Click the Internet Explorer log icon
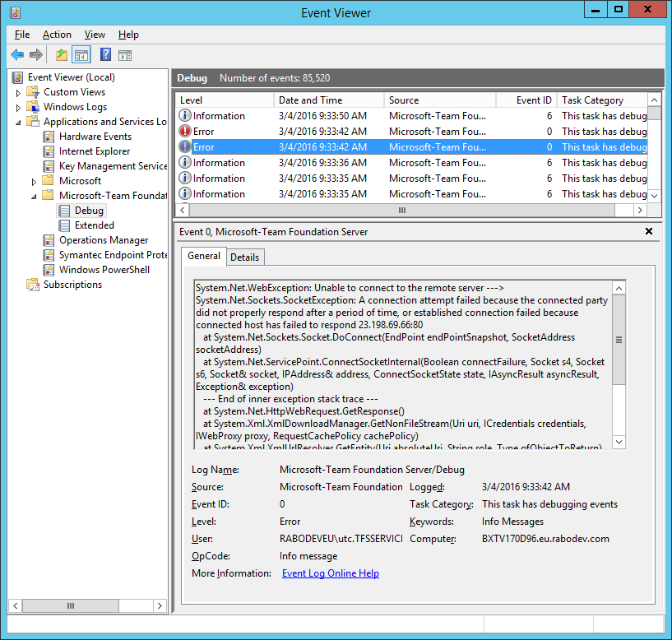 49,151
